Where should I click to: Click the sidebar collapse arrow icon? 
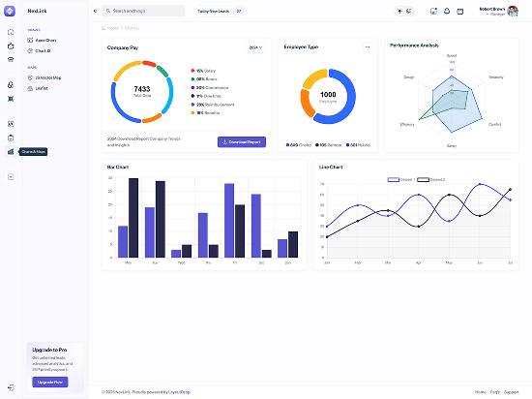pyautogui.click(x=95, y=11)
